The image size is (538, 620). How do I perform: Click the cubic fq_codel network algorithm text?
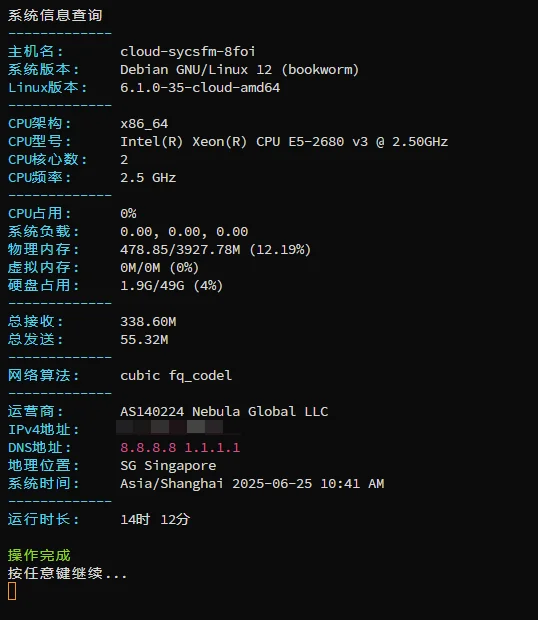(176, 376)
